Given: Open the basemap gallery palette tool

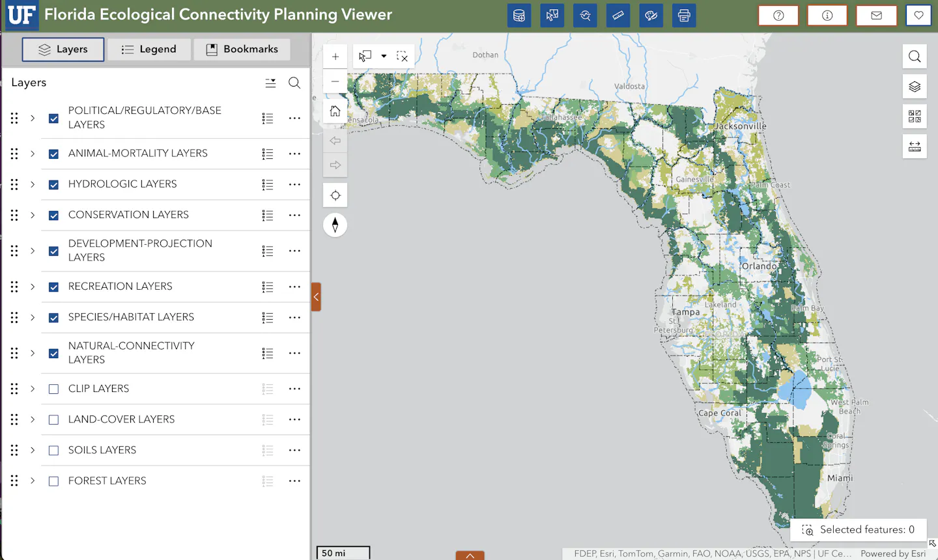Looking at the screenshot, I should click(x=651, y=15).
